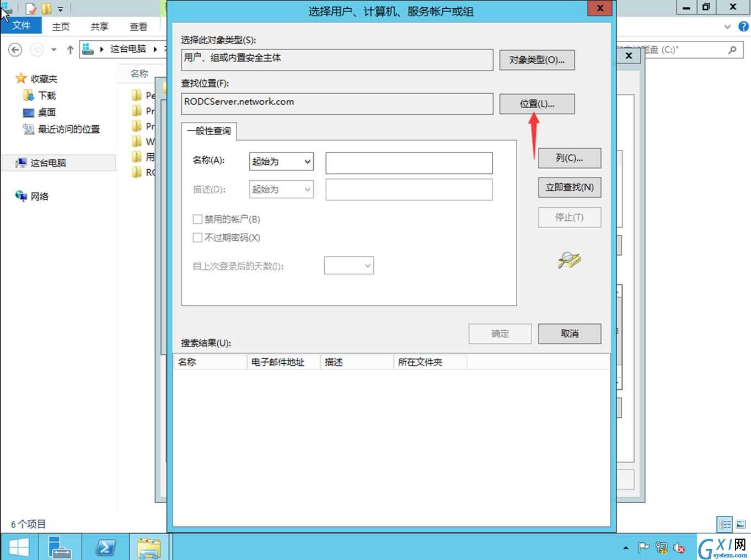
Task: Switch to the 共享 ribbon tab
Action: coord(100,26)
